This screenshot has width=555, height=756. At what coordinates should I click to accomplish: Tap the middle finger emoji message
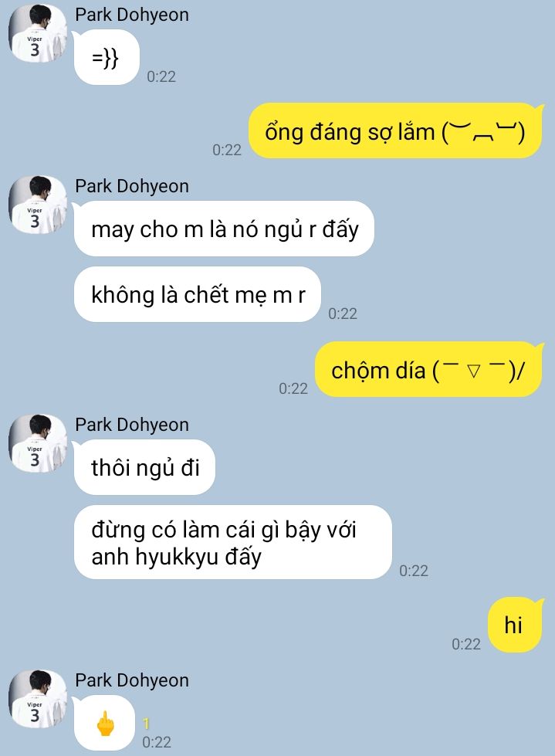pos(105,723)
